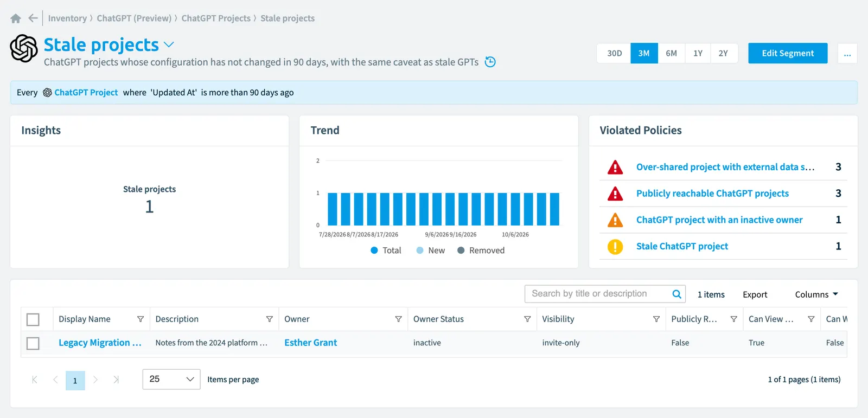Viewport: 868px width, 418px height.
Task: Click the ChatGPT icon in the query bar
Action: tap(47, 93)
